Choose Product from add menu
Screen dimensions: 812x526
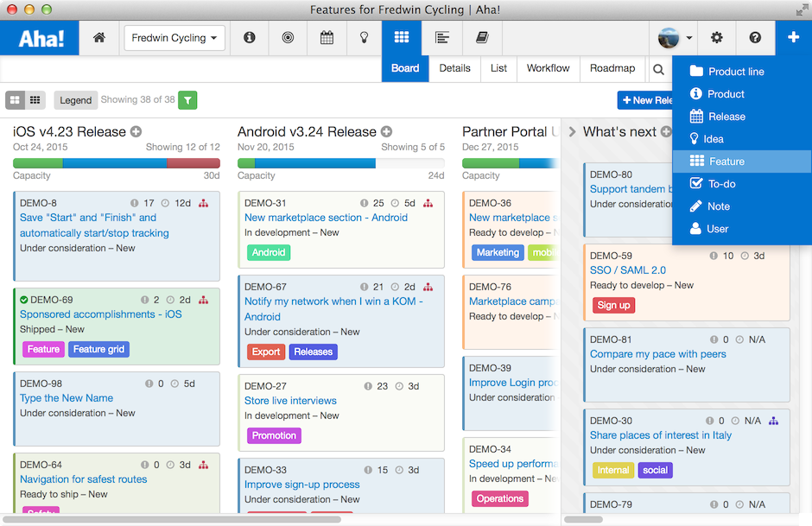pos(741,93)
